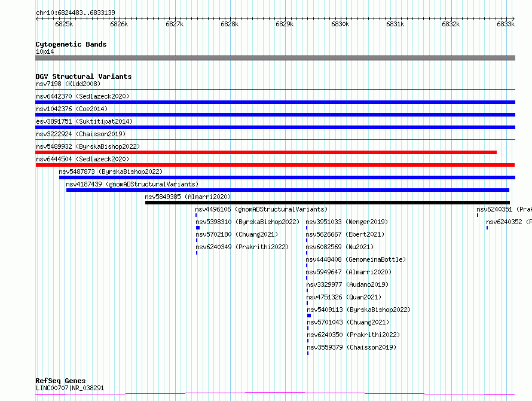Click the DGV Structural Variants track title
Image resolution: width=532 pixels, height=401 pixels.
tap(84, 76)
